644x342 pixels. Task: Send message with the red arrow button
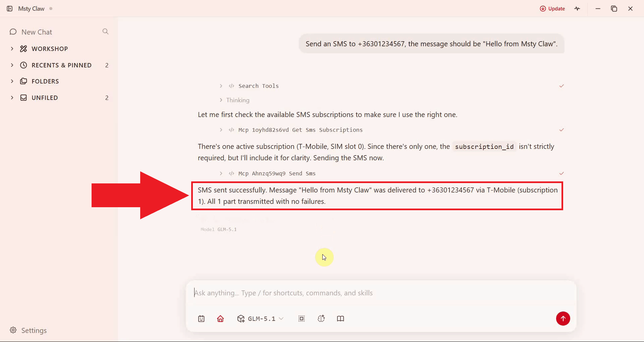coord(563,319)
